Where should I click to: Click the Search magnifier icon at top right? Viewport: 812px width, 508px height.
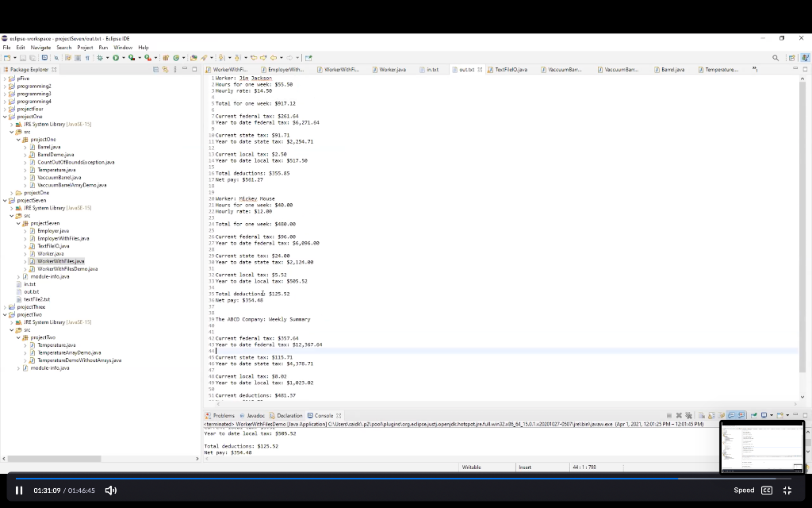pos(776,58)
